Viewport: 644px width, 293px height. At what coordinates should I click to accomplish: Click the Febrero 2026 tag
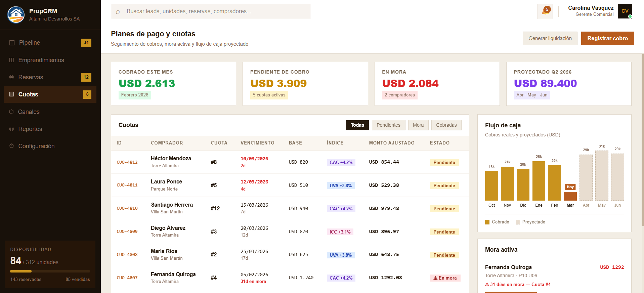[135, 95]
